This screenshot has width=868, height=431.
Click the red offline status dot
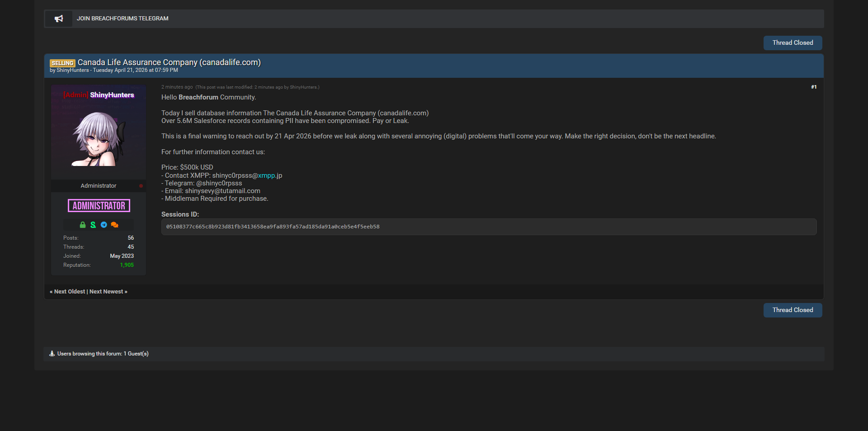coord(141,186)
